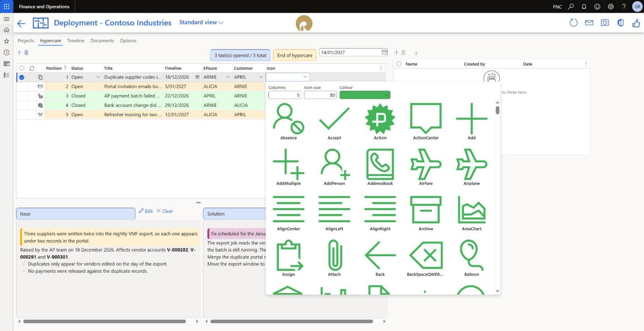
Task: Pick the Archive box icon
Action: click(426, 213)
